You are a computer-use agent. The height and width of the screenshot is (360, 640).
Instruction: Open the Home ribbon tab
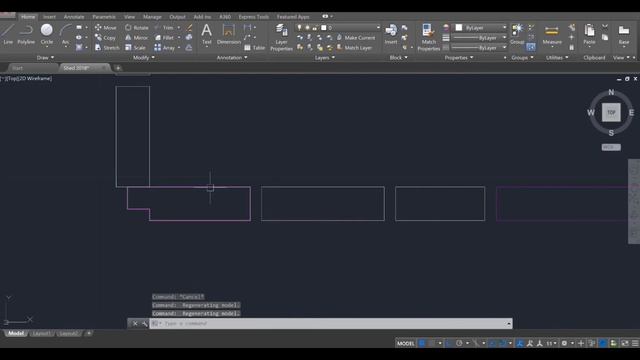click(28, 17)
